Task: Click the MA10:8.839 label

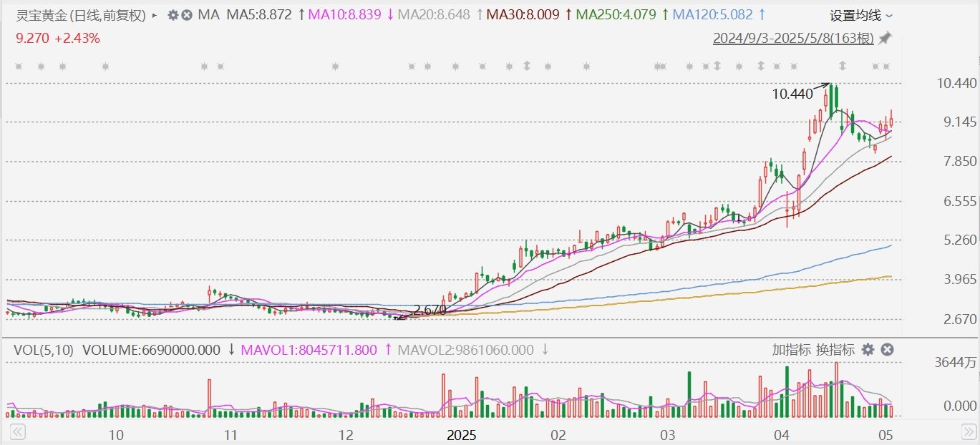Action: coord(344,14)
